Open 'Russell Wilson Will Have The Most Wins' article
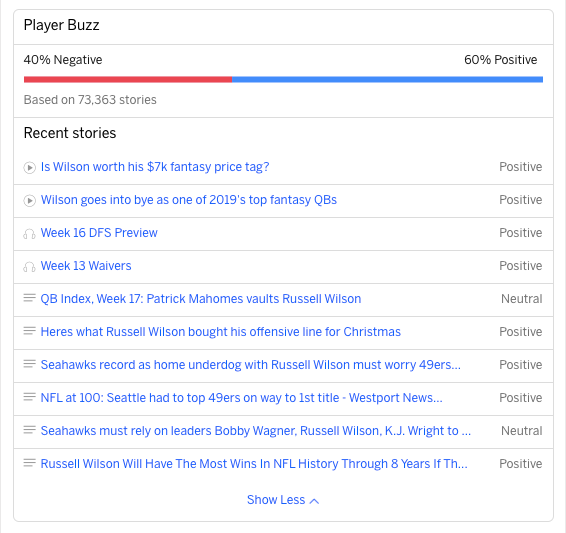Screen dimensions: 566x533 click(x=254, y=464)
